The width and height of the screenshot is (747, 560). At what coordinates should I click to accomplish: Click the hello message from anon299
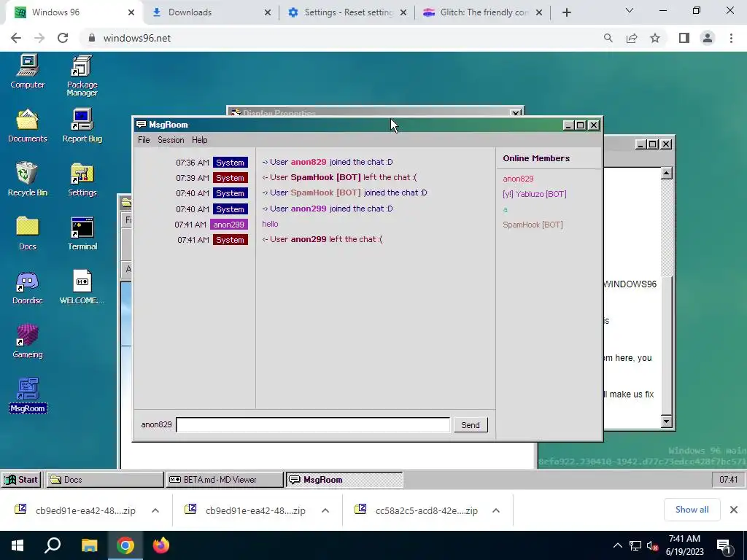pos(270,224)
